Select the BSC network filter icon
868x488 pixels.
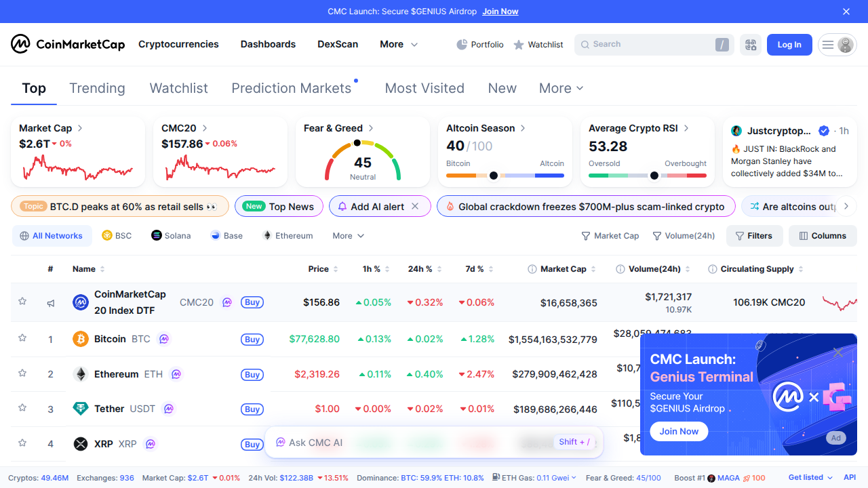tap(106, 235)
